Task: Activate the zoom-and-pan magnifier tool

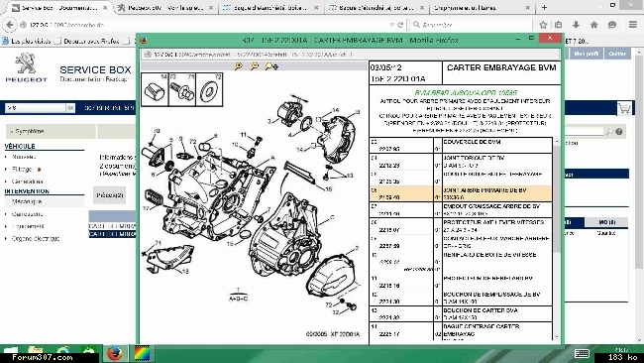Action: (x=271, y=66)
